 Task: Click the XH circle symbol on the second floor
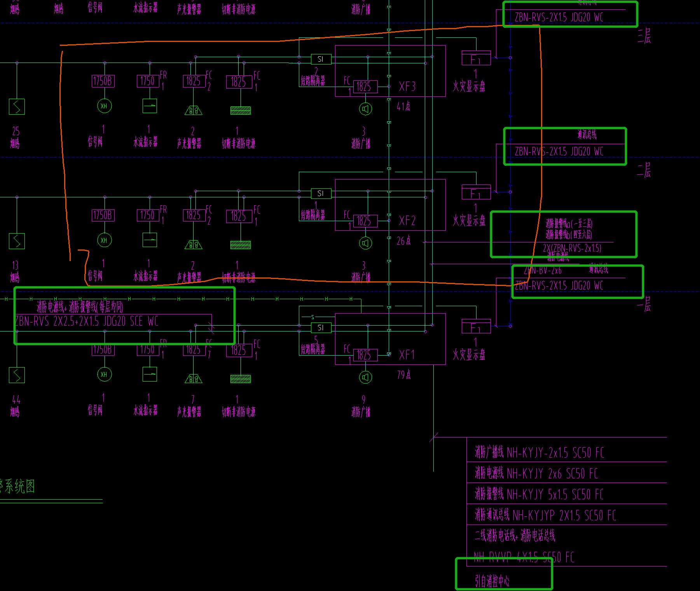coord(105,240)
